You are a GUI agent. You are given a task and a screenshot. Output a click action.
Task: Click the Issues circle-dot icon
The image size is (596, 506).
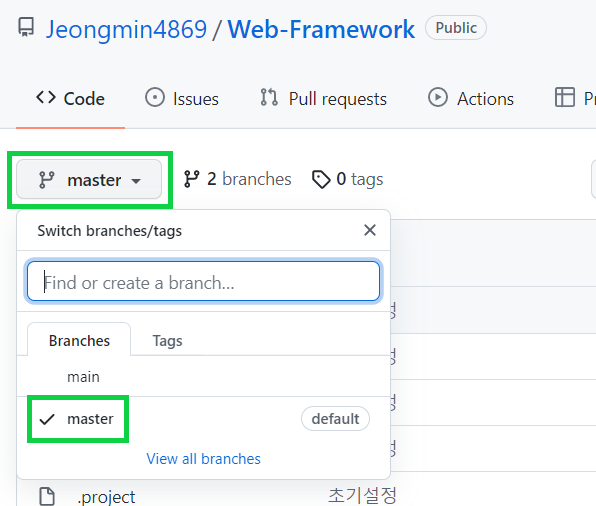coord(155,97)
